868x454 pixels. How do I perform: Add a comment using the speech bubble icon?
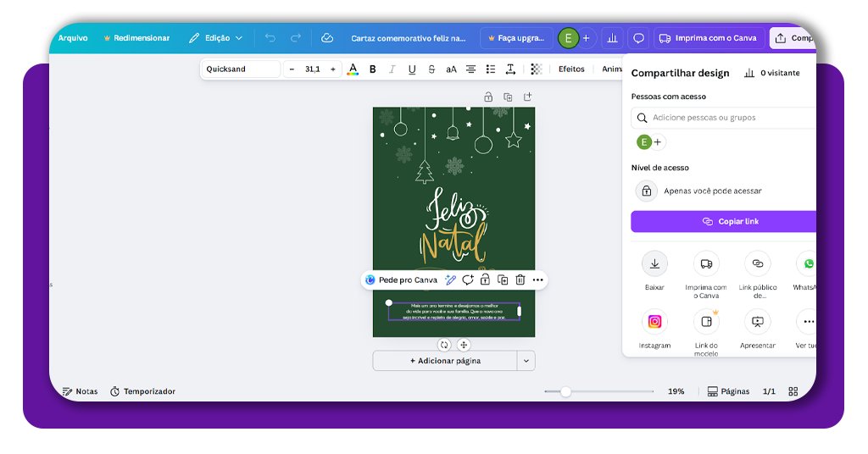click(x=639, y=38)
